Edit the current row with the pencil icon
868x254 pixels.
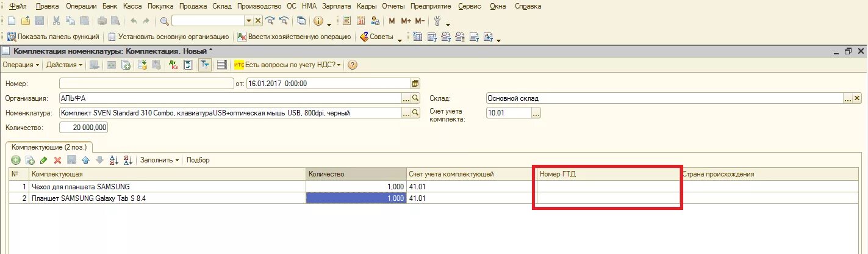pos(43,160)
